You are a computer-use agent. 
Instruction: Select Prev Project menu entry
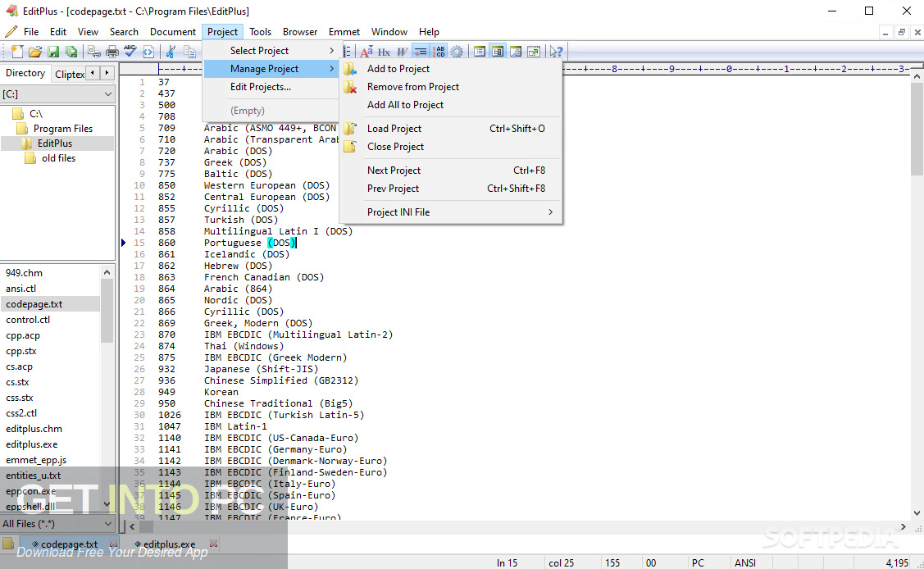pos(452,189)
